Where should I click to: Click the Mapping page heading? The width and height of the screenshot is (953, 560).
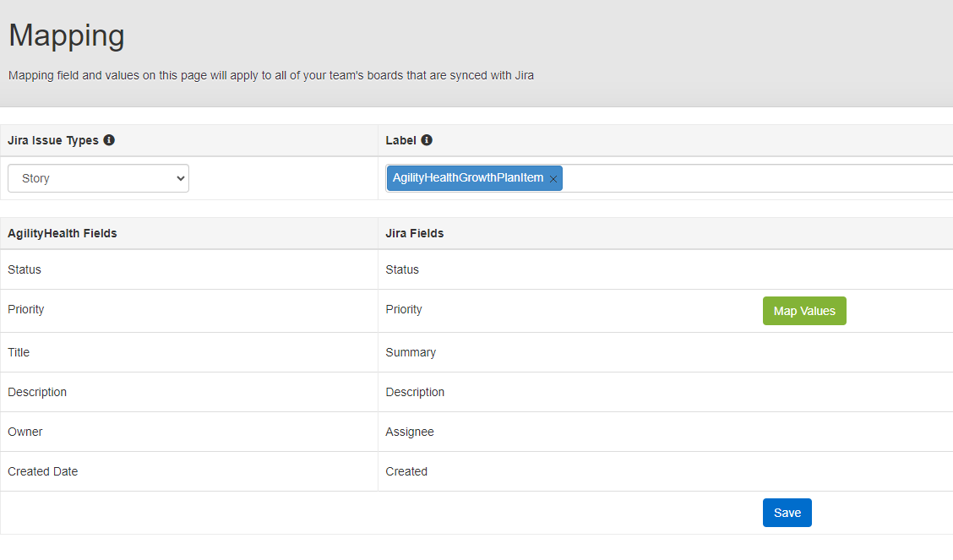66,35
